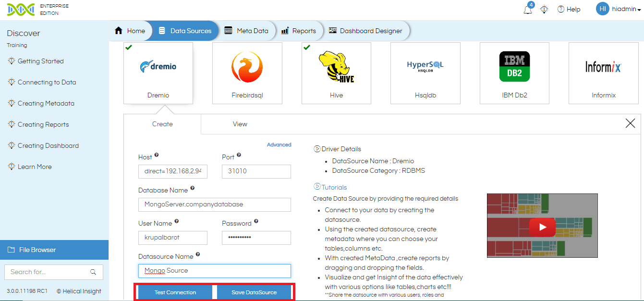Focus the Datasource Name input field

(x=215, y=271)
